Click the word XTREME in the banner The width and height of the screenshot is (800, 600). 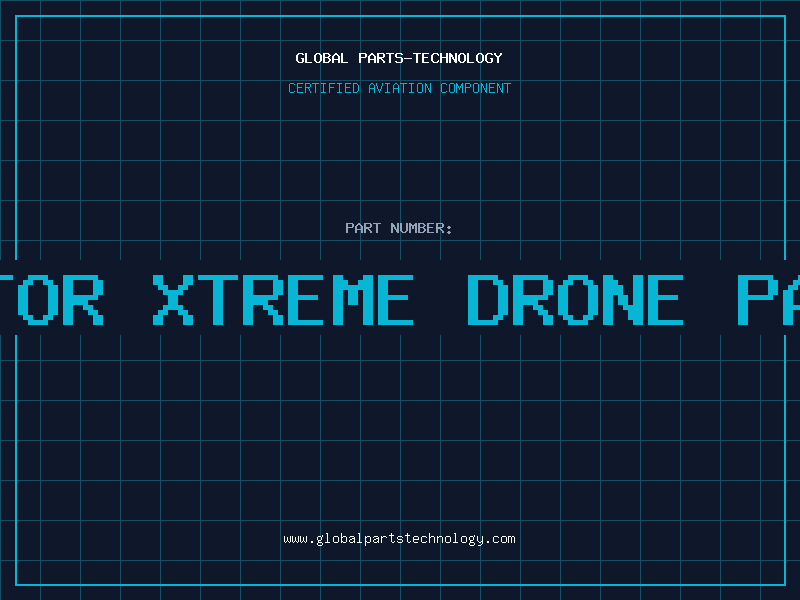tap(283, 300)
